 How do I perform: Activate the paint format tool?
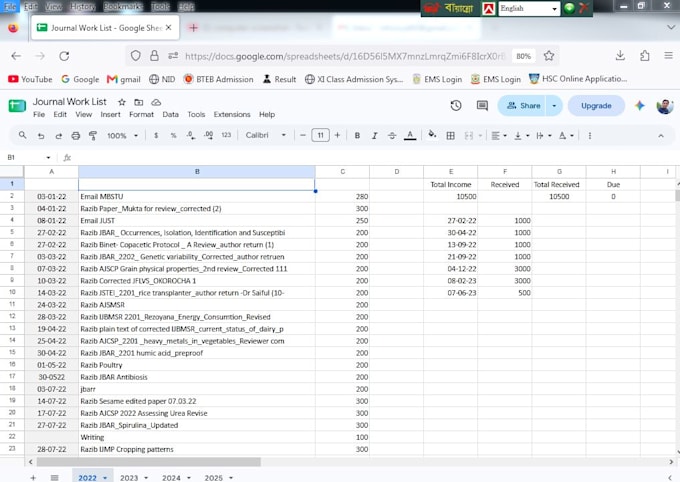tap(93, 136)
